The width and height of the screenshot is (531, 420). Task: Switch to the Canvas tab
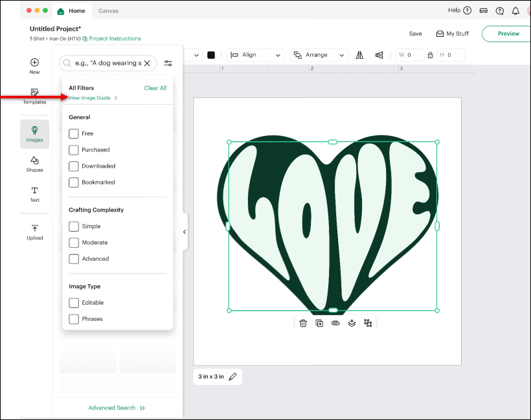pos(108,11)
